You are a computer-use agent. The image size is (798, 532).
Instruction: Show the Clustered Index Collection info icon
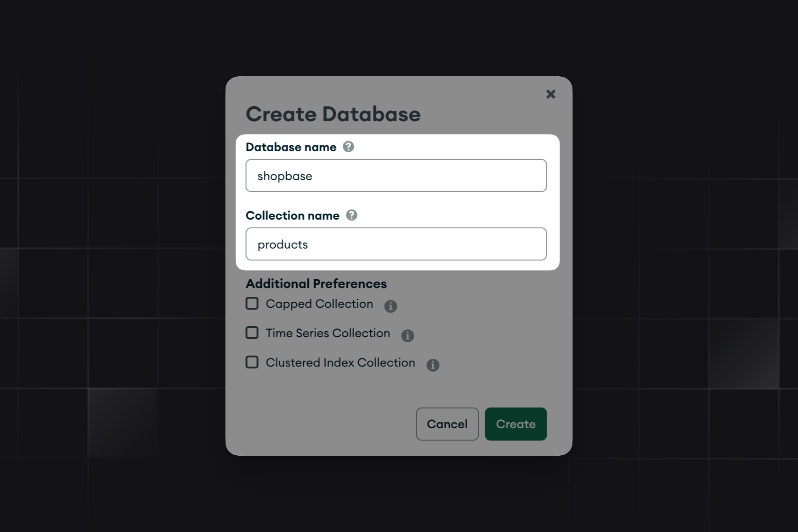(x=433, y=365)
